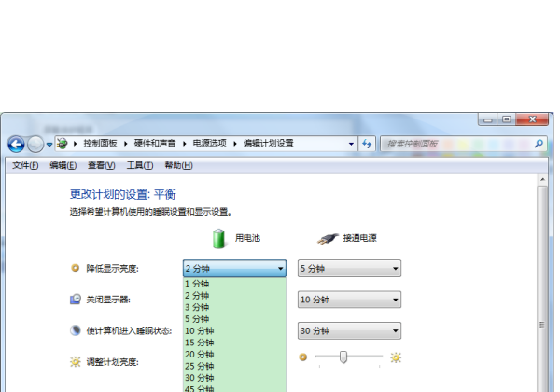Click the magnifier search icon
The height and width of the screenshot is (392, 560).
pyautogui.click(x=539, y=144)
